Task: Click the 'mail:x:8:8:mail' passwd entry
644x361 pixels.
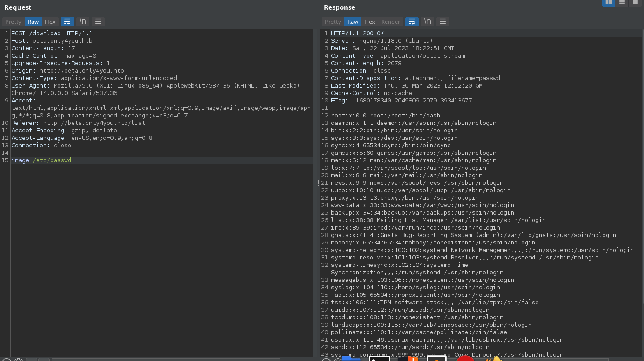Action: [407, 175]
